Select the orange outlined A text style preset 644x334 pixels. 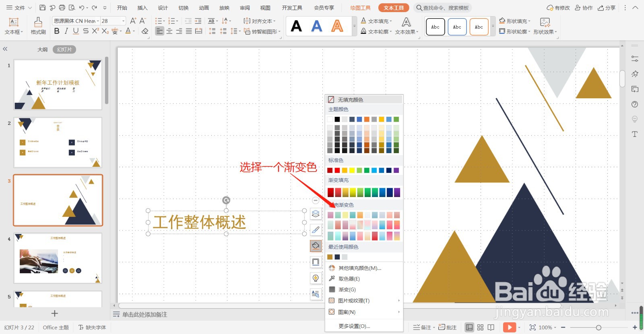tap(337, 26)
